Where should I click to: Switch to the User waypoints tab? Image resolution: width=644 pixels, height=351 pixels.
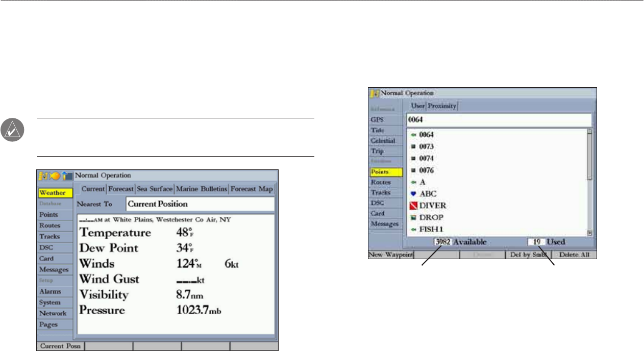[418, 106]
